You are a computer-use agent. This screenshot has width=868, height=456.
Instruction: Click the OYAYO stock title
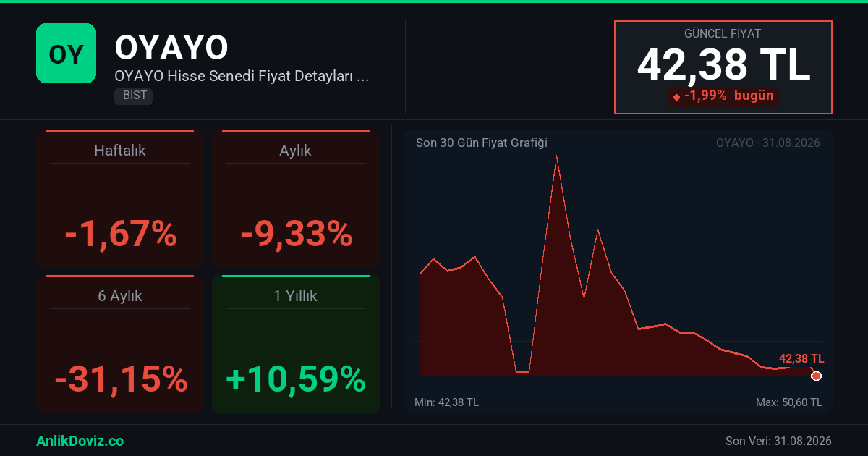point(171,48)
